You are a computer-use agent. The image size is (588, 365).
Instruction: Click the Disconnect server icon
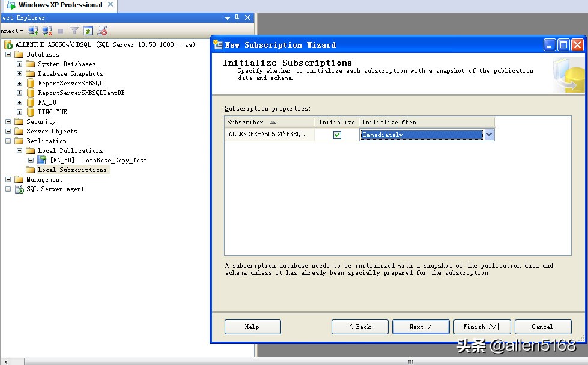pyautogui.click(x=47, y=31)
